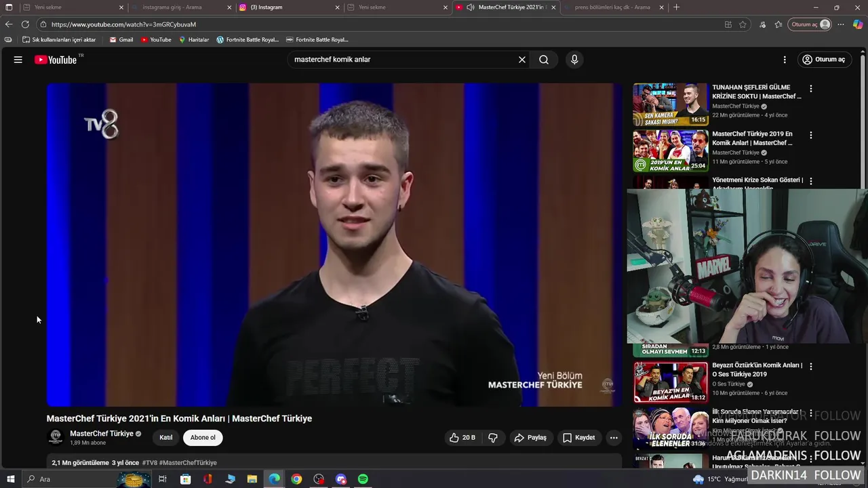Open the Copilot sidebar icon
Screen dimensions: 868x488
click(858, 24)
